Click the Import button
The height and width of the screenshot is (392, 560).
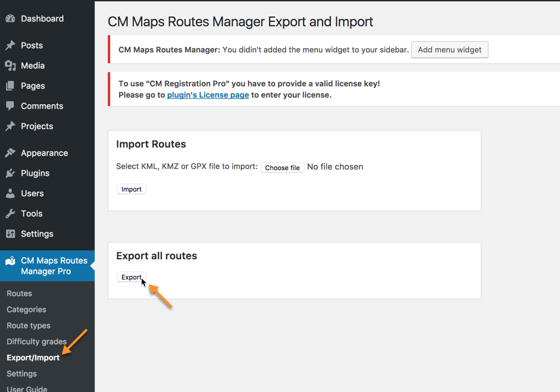[x=132, y=189]
